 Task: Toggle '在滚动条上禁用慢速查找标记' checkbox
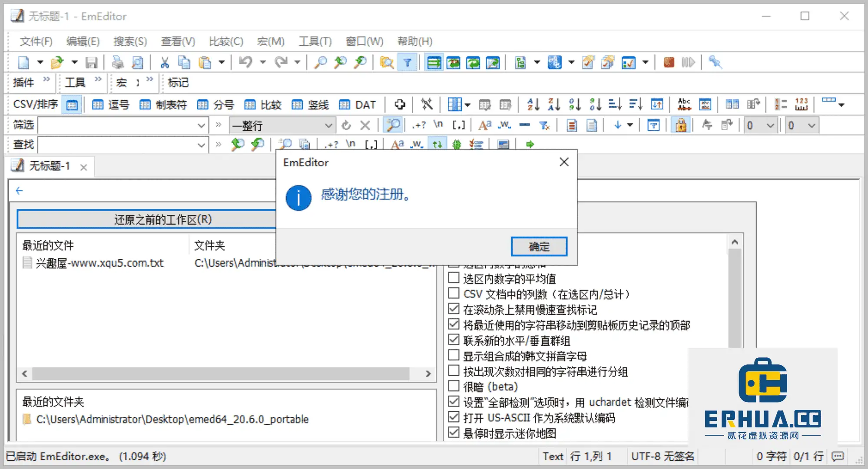point(454,309)
